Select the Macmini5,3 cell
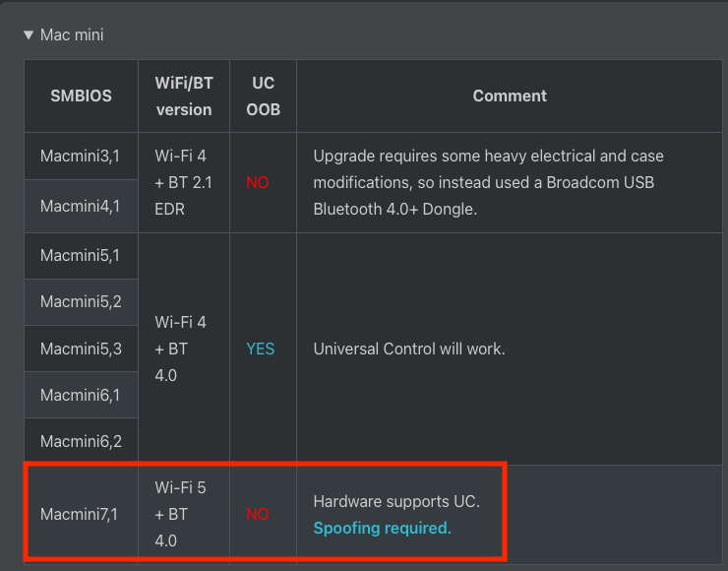This screenshot has width=728, height=571. tap(81, 349)
